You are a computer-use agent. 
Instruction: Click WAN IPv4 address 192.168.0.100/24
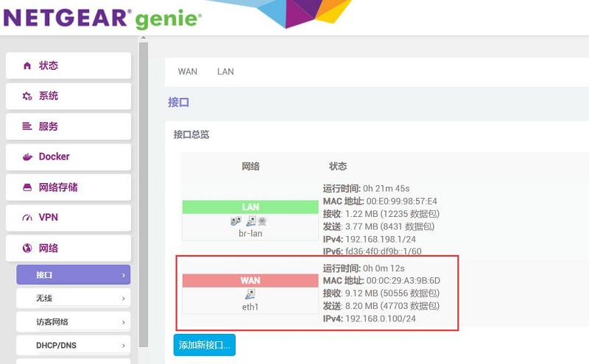[x=381, y=318]
